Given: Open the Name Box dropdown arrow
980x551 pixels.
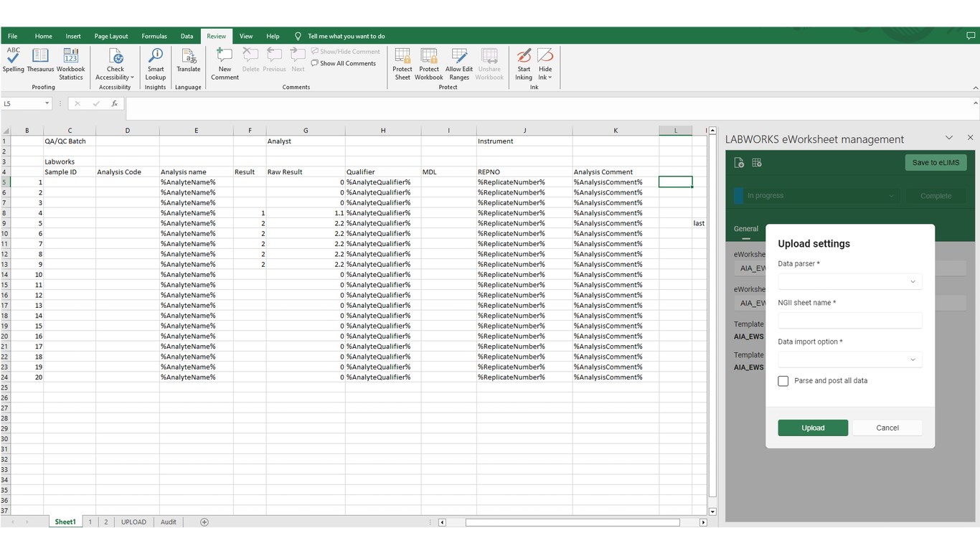Looking at the screenshot, I should coord(47,103).
